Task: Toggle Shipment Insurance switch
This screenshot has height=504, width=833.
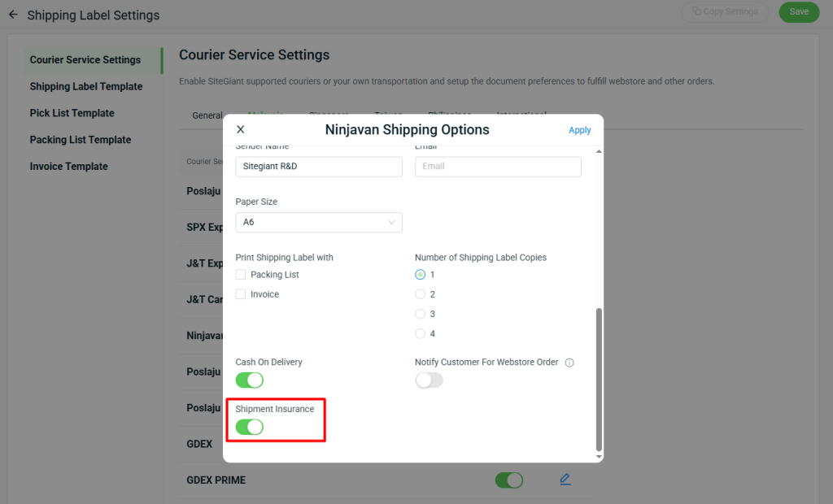Action: (x=250, y=427)
